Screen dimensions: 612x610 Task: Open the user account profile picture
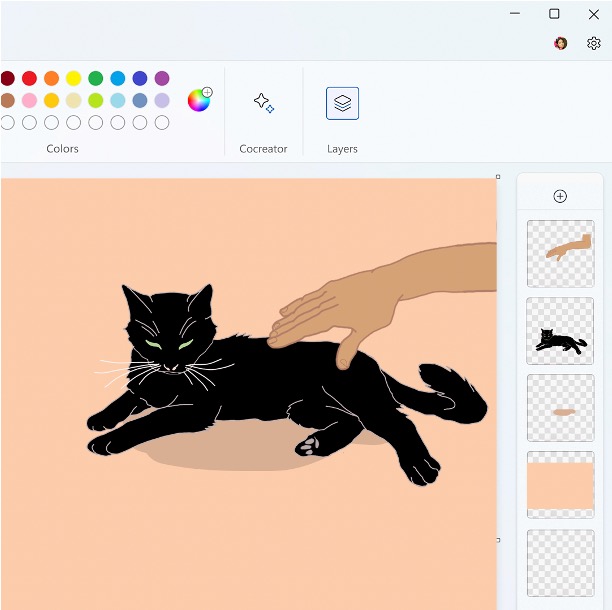point(560,43)
